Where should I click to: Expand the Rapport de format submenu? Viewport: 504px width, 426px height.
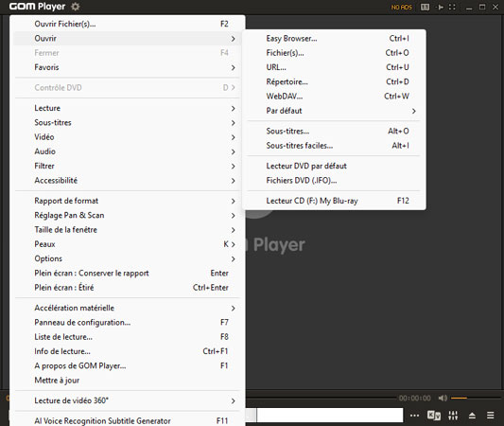pyautogui.click(x=128, y=201)
